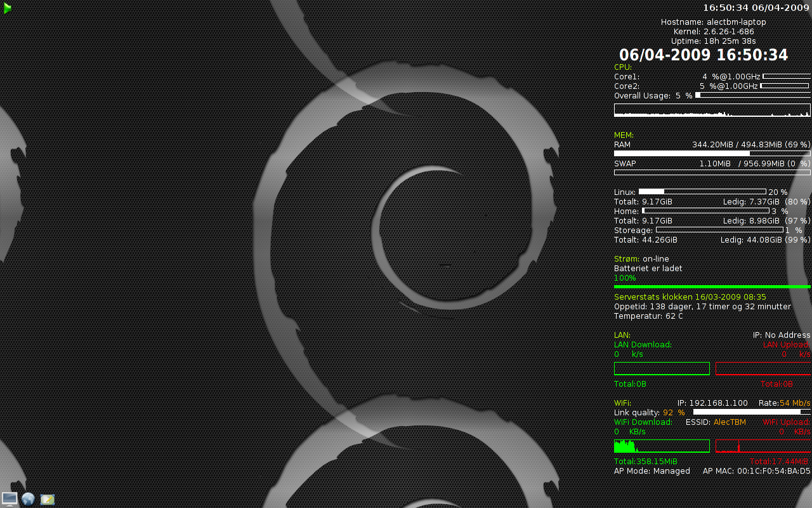
Task: Click the WiFi: heading
Action: pos(623,403)
